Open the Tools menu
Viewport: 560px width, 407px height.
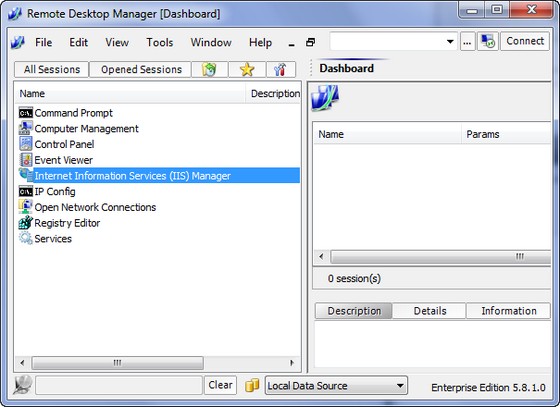point(160,42)
